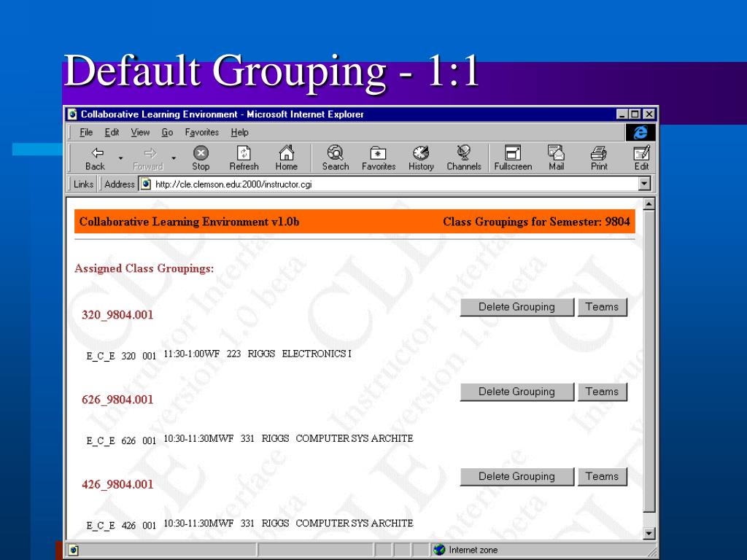747x560 pixels.
Task: Open Teams for 320_9804.001
Action: (x=602, y=307)
